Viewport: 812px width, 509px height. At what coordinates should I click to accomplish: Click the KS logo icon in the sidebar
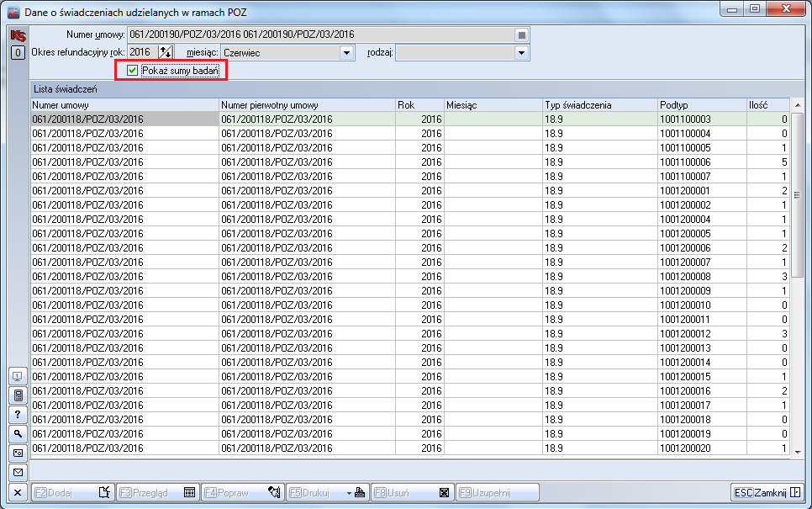[x=18, y=36]
